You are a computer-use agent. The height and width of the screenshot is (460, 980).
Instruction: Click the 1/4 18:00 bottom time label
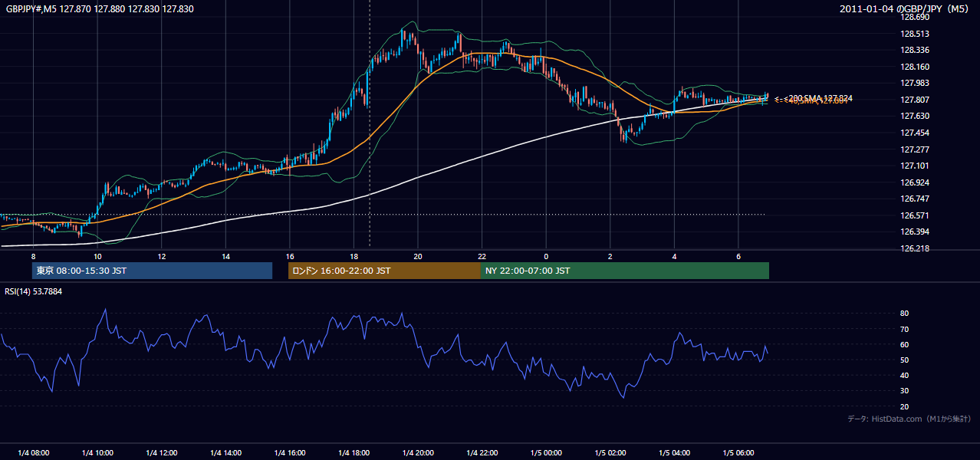[x=354, y=452]
